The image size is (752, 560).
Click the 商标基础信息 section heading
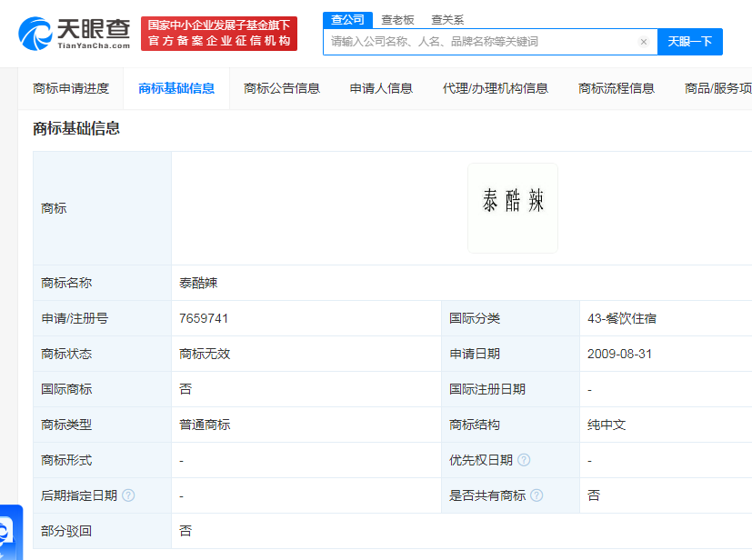click(76, 128)
